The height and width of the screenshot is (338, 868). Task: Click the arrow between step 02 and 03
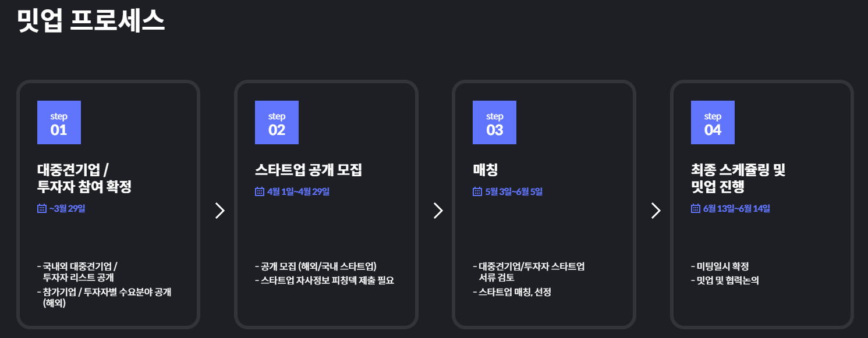pyautogui.click(x=438, y=211)
